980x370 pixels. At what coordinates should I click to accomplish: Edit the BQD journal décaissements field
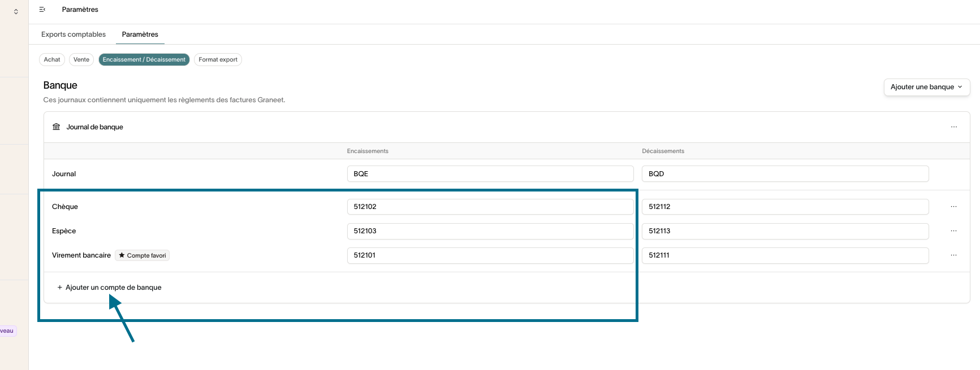pos(785,174)
